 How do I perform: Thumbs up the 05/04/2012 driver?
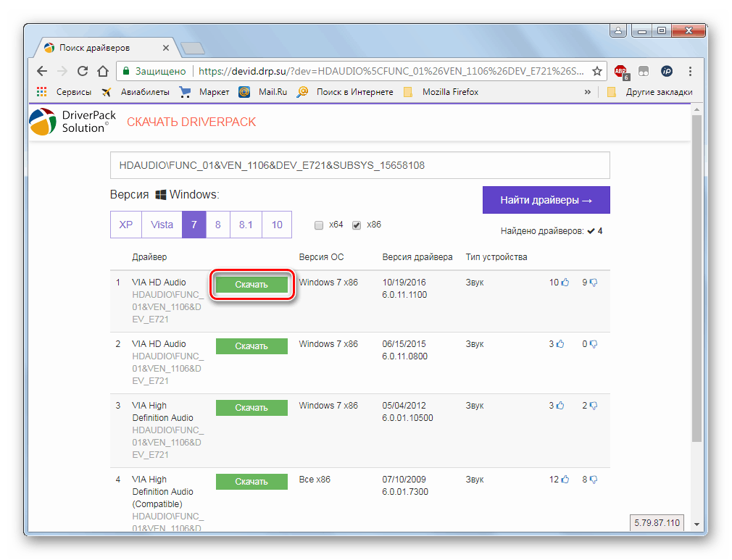pyautogui.click(x=560, y=406)
